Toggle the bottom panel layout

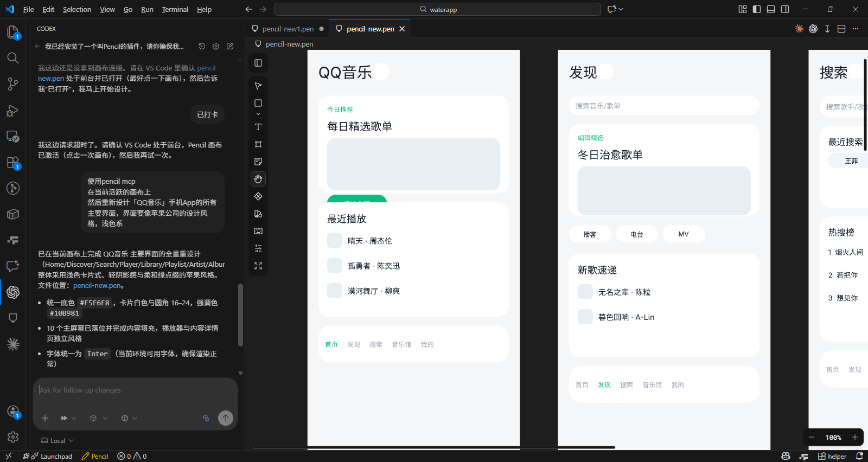click(771, 9)
